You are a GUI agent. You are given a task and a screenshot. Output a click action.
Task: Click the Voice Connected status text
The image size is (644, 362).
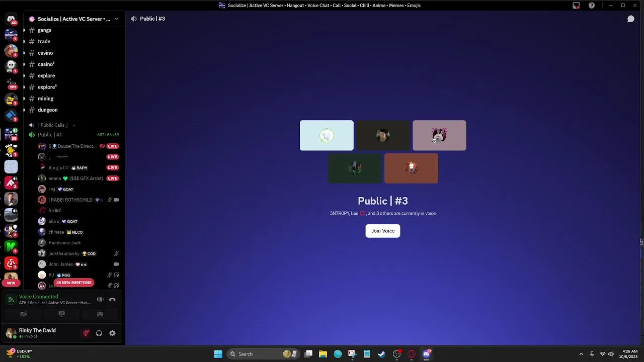[x=39, y=297]
